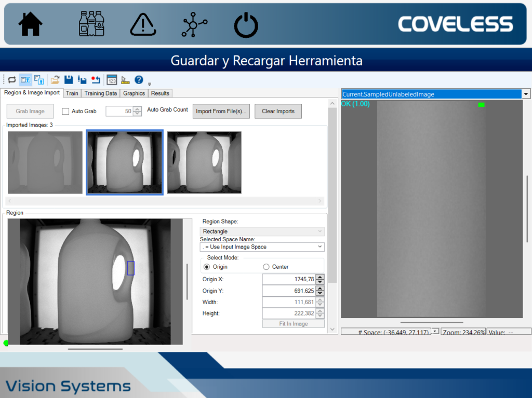
Task: Click the open folder toolbar icon
Action: [55, 79]
